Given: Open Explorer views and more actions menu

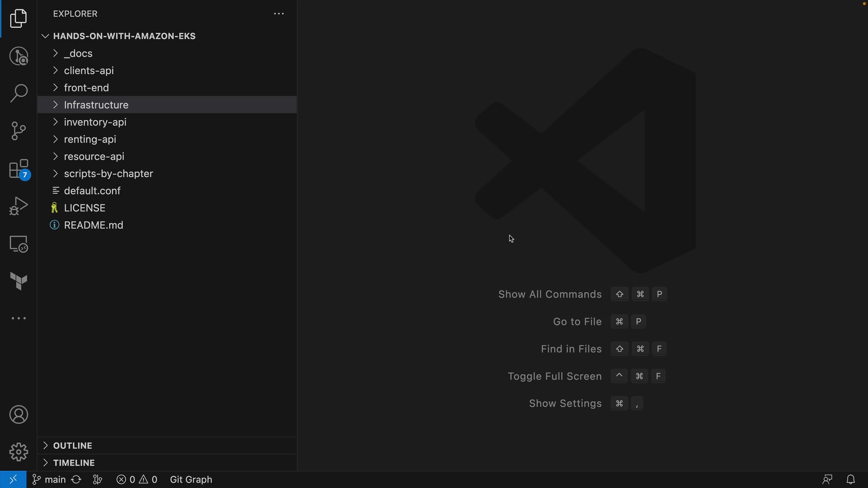Looking at the screenshot, I should pos(278,14).
